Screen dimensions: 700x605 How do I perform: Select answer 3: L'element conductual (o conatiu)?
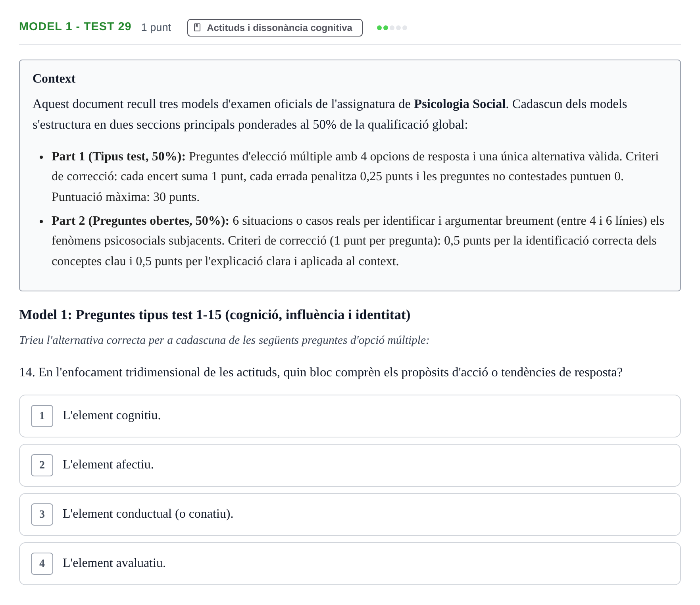[x=350, y=514]
